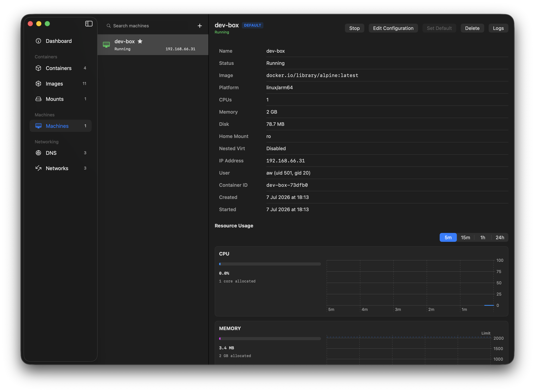Click the green monitor icon of dev-box
Viewport: 535px width, 392px height.
106,45
